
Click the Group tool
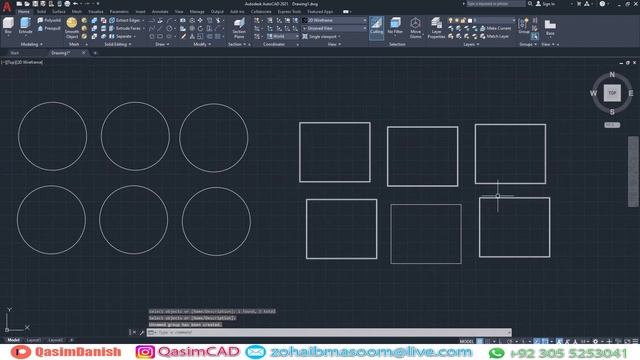[524, 26]
